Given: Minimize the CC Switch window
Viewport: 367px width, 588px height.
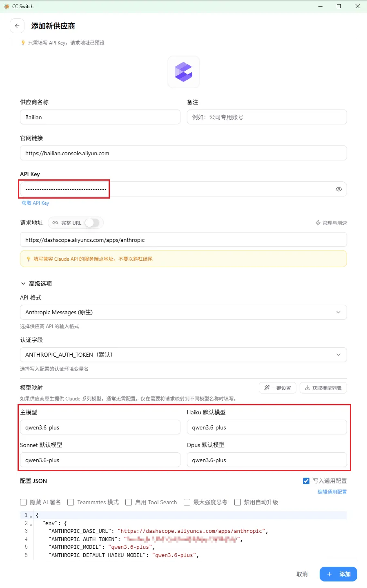Looking at the screenshot, I should click(320, 6).
